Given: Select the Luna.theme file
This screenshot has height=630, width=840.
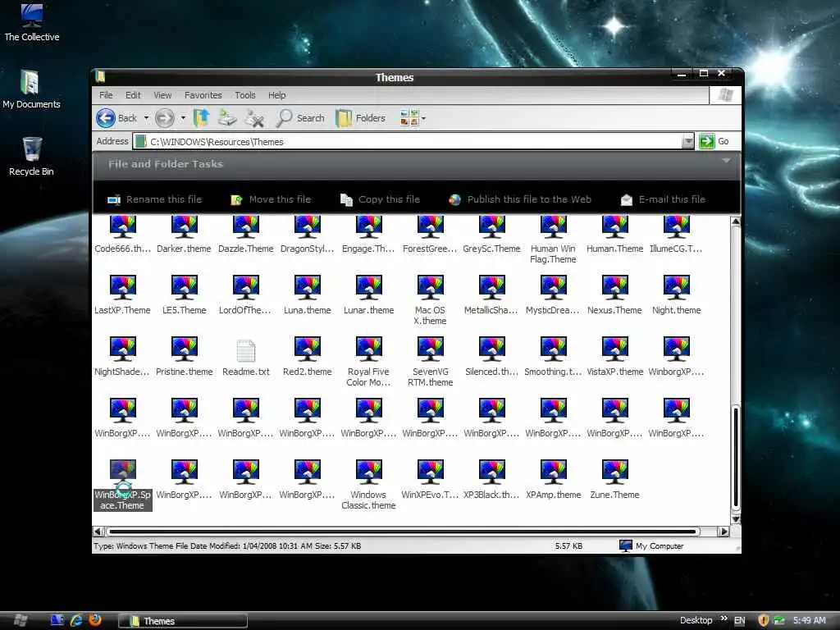Looking at the screenshot, I should 308,295.
